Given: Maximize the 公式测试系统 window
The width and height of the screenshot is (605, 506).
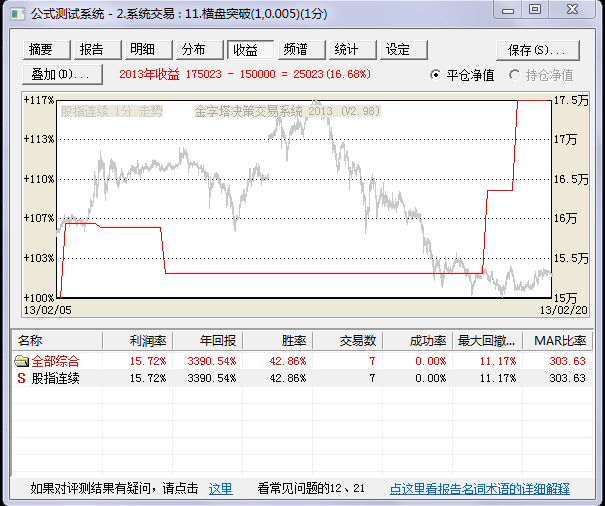Looking at the screenshot, I should pyautogui.click(x=535, y=10).
